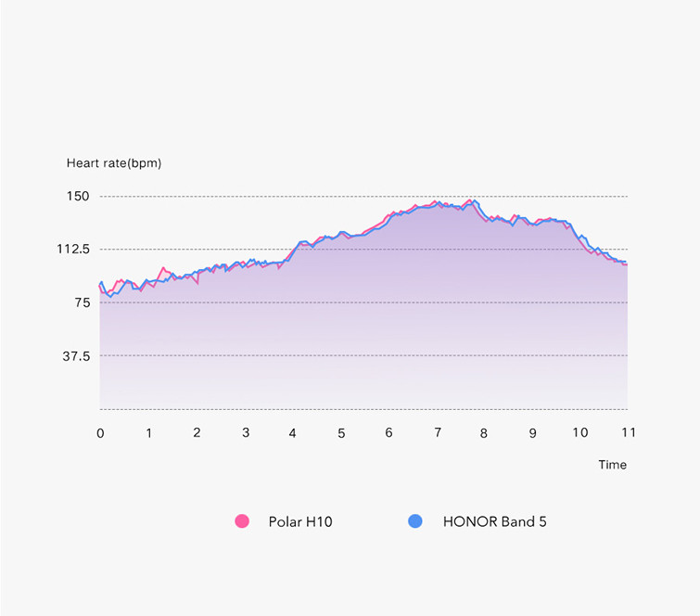The image size is (700, 616).
Task: Click the 75 y-axis value
Action: coord(83,302)
